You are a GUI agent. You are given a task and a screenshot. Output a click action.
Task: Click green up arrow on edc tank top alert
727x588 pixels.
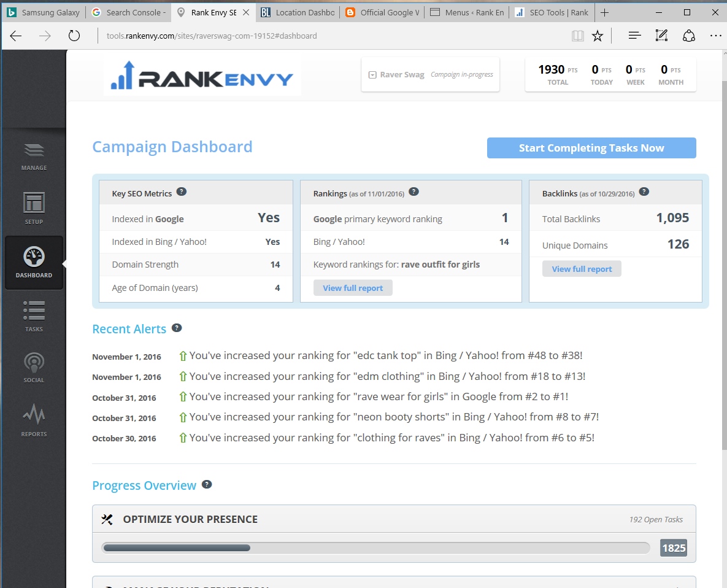(x=183, y=356)
